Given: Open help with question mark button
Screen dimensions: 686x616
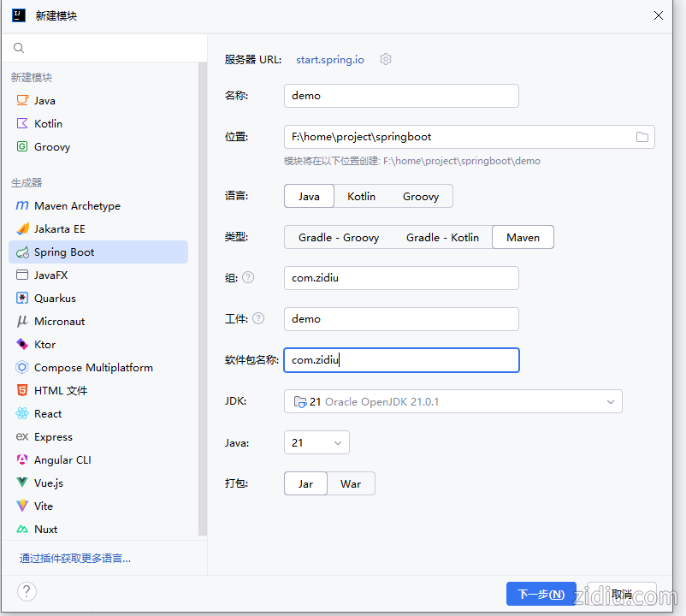Looking at the screenshot, I should click(27, 591).
